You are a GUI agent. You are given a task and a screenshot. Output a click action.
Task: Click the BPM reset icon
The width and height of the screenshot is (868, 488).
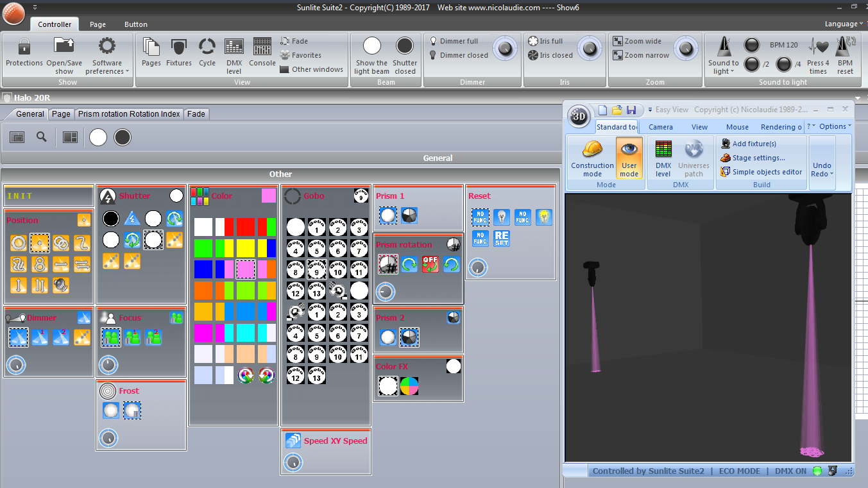tap(846, 55)
